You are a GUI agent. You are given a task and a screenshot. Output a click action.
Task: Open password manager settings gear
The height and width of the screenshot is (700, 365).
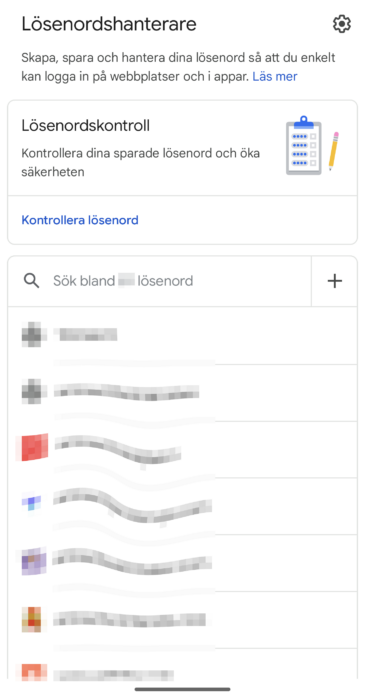pos(342,24)
